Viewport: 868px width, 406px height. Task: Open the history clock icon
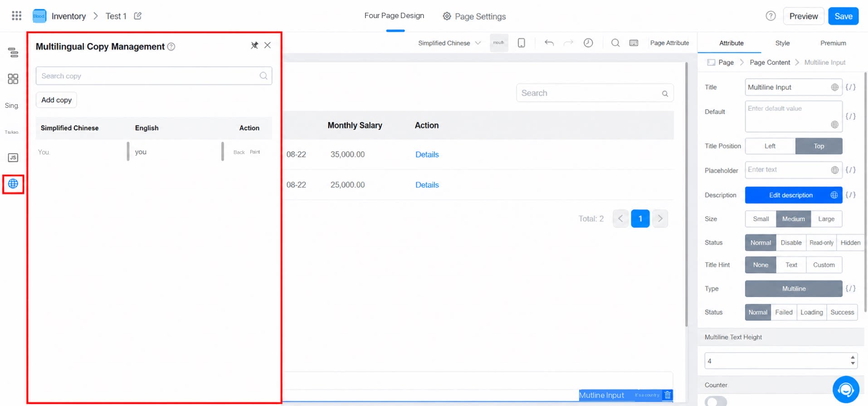tap(588, 43)
